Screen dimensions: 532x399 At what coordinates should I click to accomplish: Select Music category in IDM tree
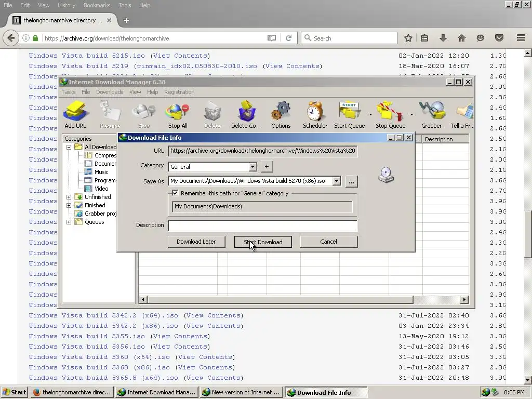point(101,172)
